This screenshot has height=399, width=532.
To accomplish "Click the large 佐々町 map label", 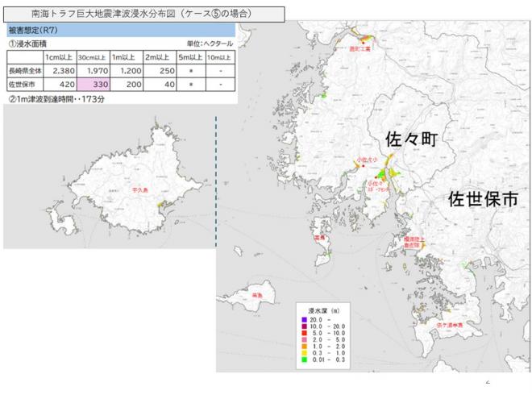I will click(412, 139).
